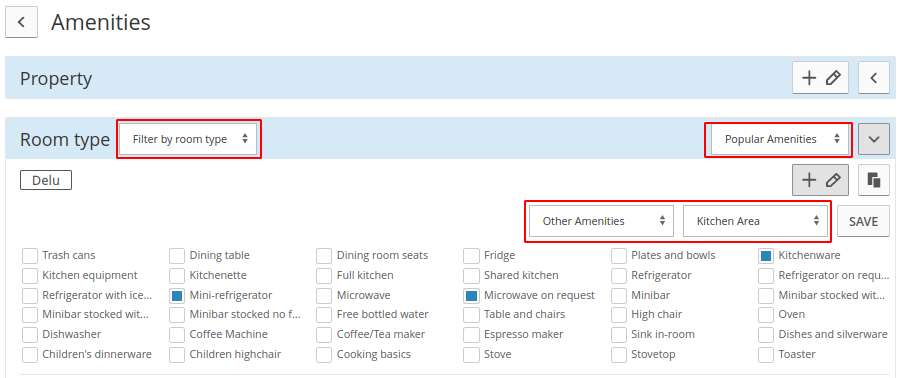
Task: Select the Delu room type tag
Action: (x=46, y=180)
